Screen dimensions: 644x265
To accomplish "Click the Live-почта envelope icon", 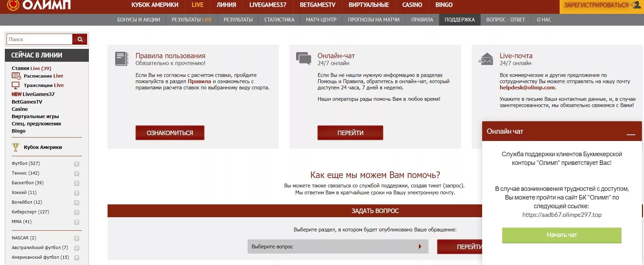I will click(x=486, y=59).
